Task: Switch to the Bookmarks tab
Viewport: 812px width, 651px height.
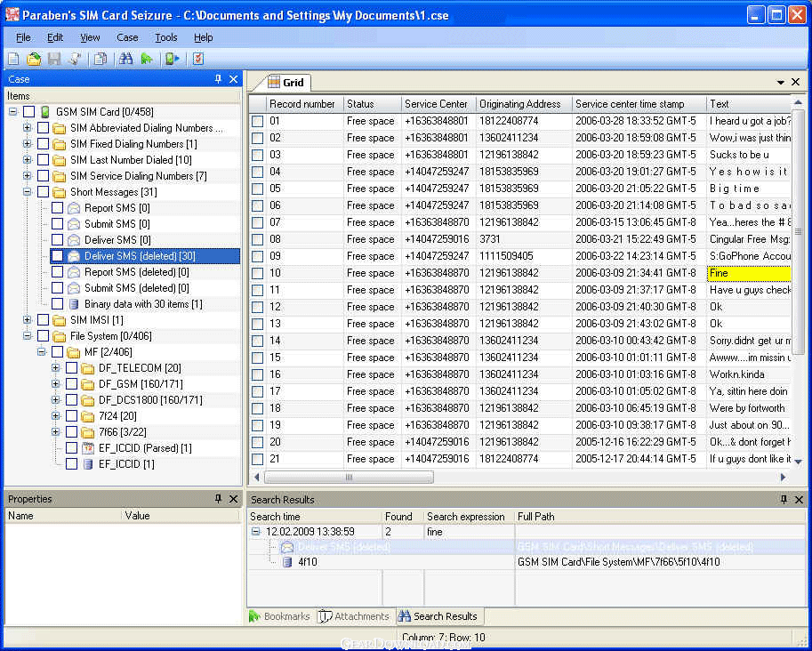Action: [279, 616]
